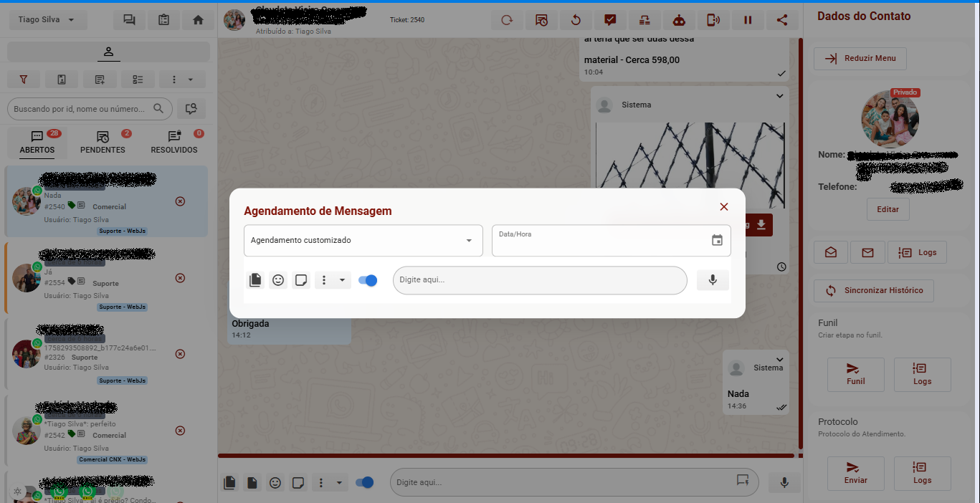Expand more options dropdown in scheduling dialog

pyautogui.click(x=341, y=280)
